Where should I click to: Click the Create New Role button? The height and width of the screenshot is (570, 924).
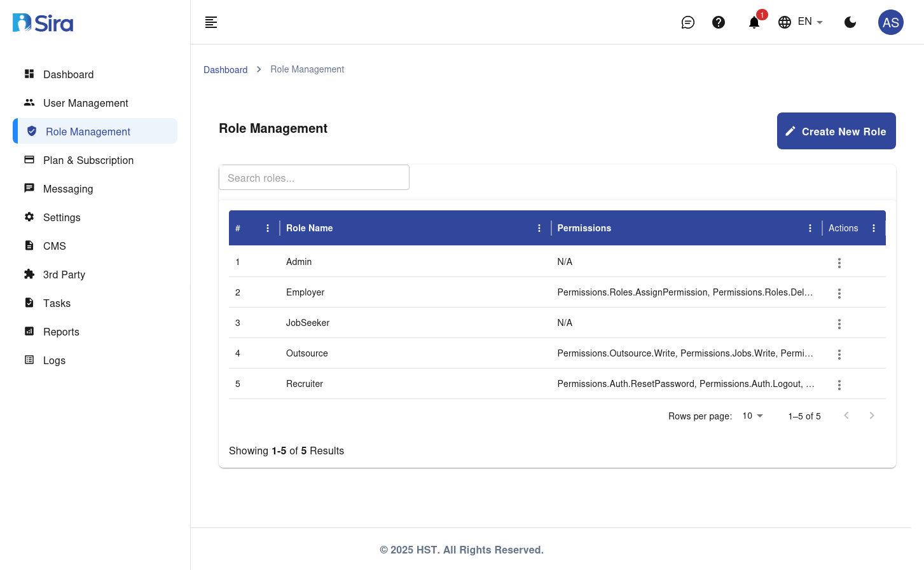coord(836,131)
